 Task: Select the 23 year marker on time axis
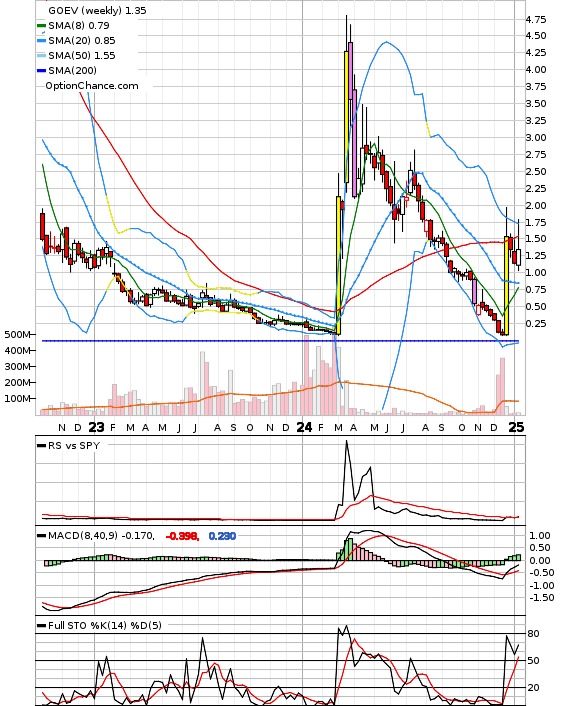pos(96,427)
